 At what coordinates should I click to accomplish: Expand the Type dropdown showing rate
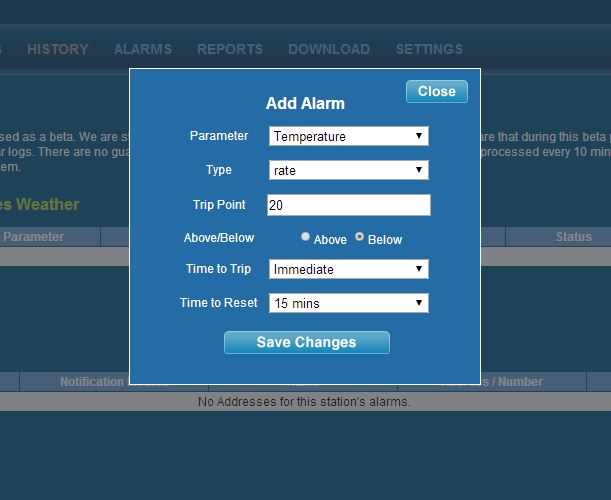pos(348,170)
